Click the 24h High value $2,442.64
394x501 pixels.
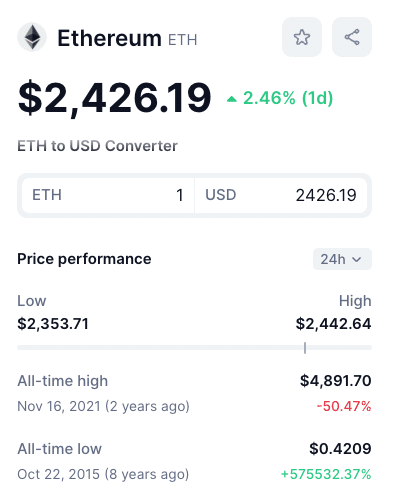tap(333, 324)
